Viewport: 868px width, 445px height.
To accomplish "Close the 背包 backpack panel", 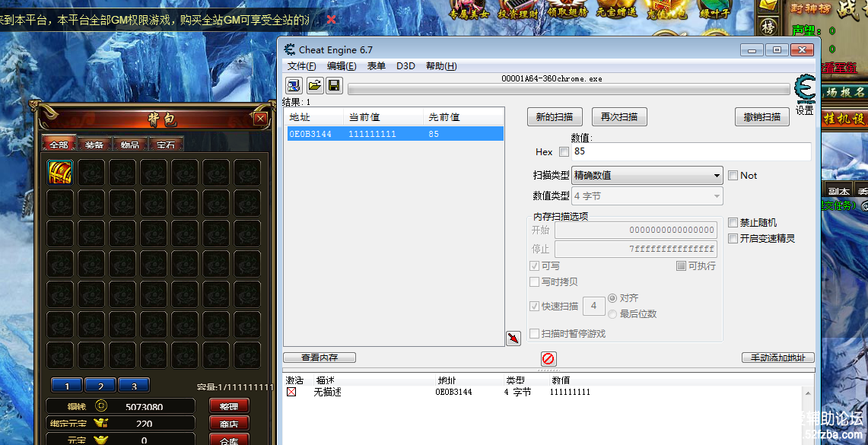I will tap(260, 118).
